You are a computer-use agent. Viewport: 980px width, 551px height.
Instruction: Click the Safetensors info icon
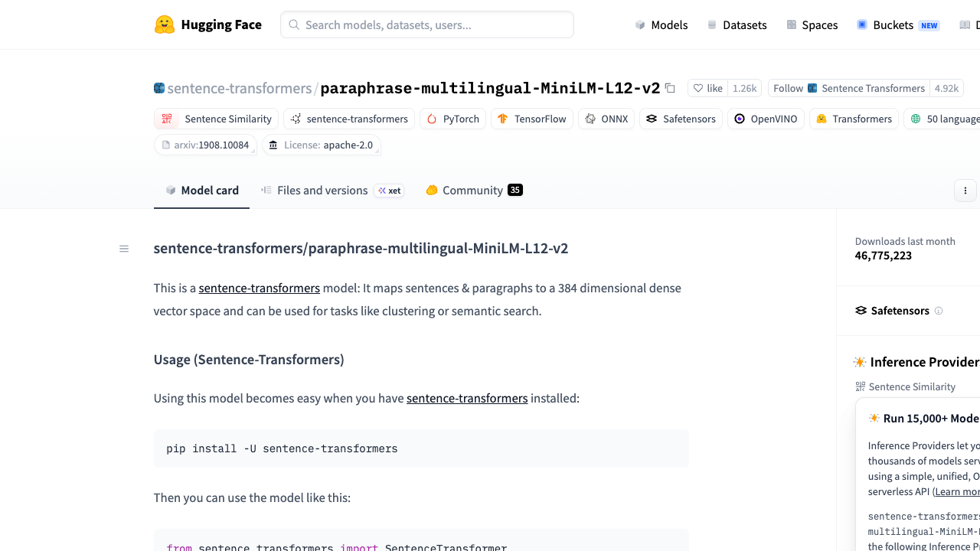(x=939, y=311)
